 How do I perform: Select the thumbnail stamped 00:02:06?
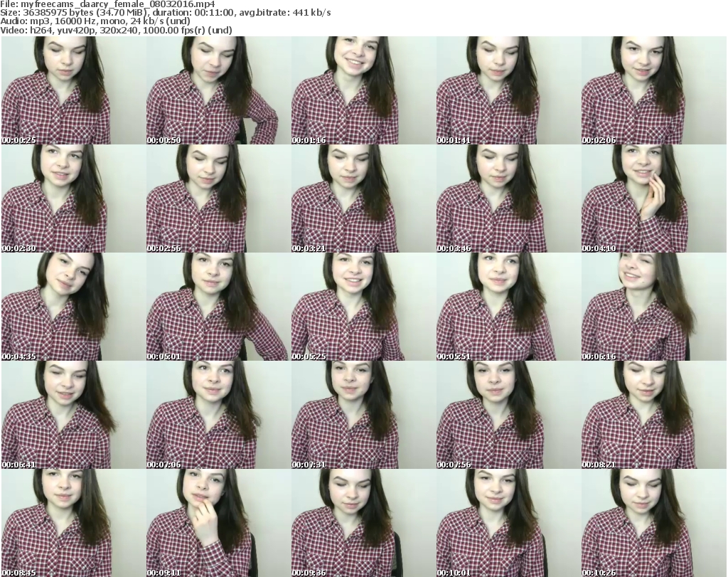[654, 90]
